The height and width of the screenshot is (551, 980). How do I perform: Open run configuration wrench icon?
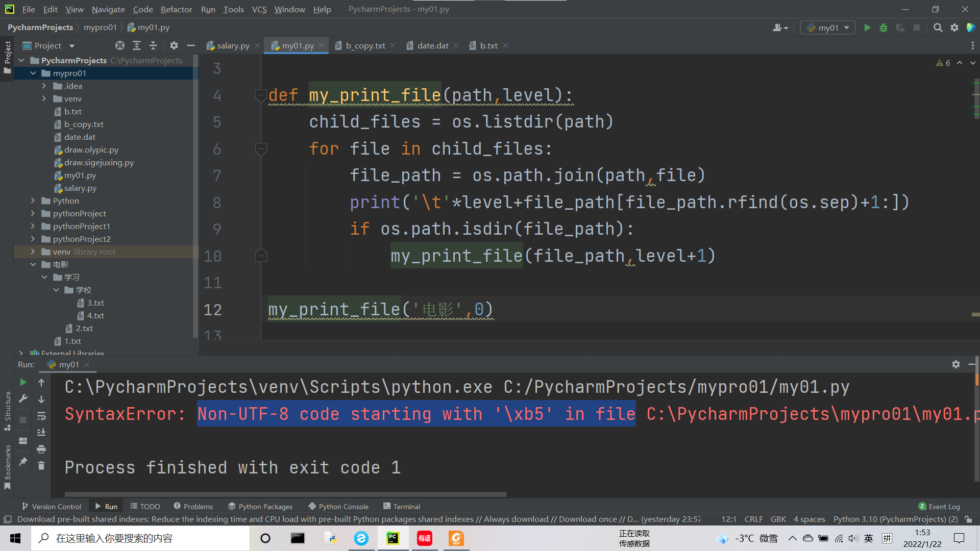click(x=23, y=399)
